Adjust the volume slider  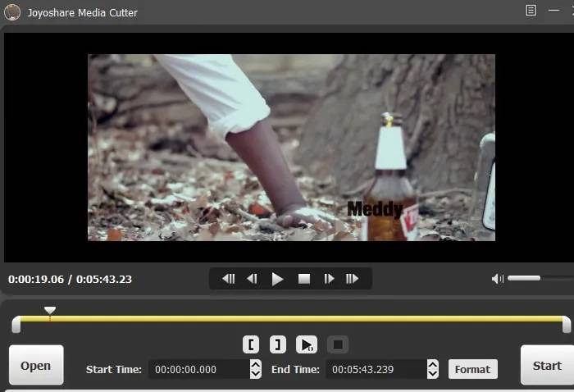point(540,279)
